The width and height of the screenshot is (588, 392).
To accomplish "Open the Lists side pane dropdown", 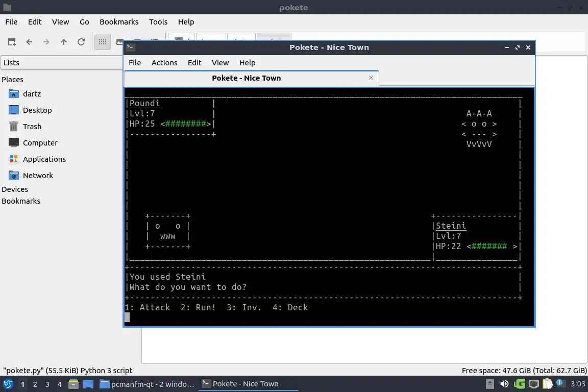I will click(62, 63).
